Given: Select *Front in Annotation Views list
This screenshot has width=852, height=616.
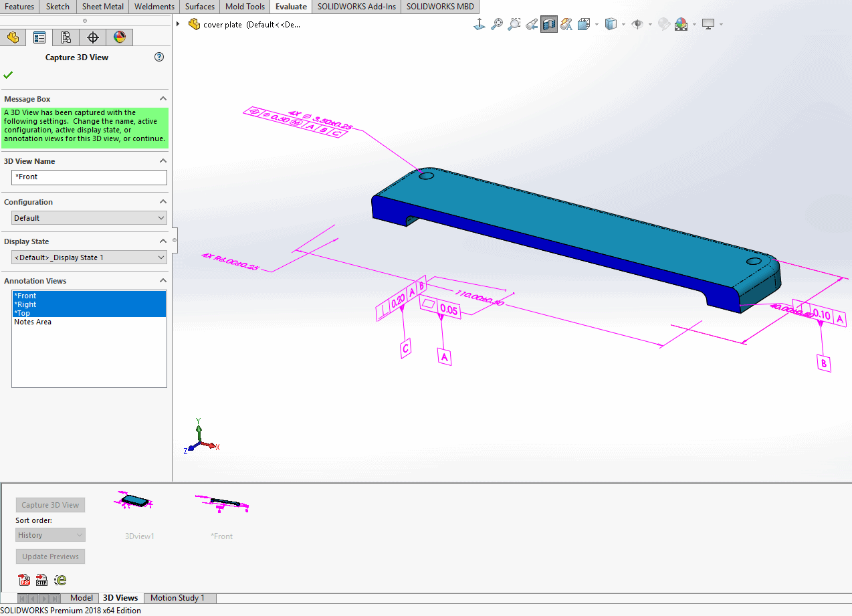Looking at the screenshot, I should [x=89, y=296].
